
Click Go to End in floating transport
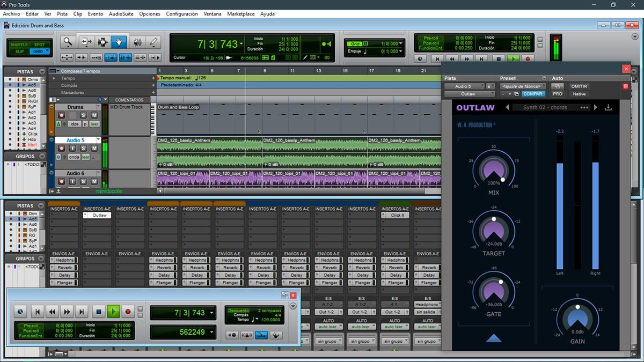tap(82, 311)
